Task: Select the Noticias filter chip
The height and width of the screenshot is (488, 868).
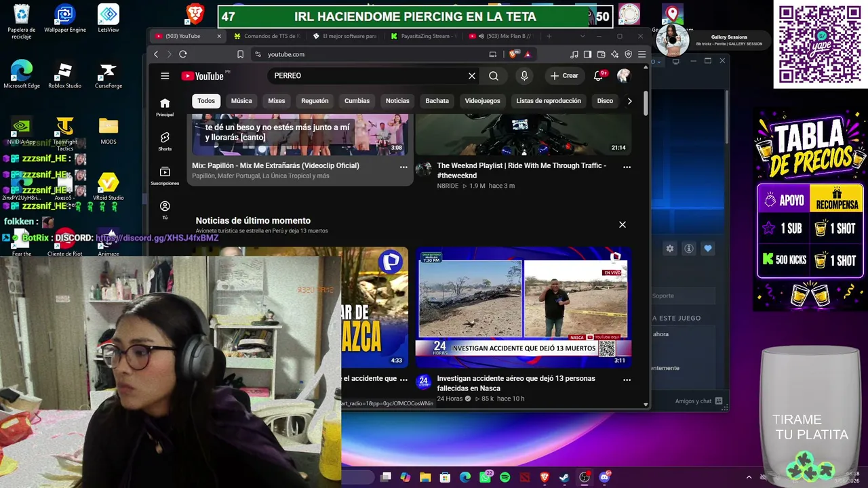Action: pos(397,101)
